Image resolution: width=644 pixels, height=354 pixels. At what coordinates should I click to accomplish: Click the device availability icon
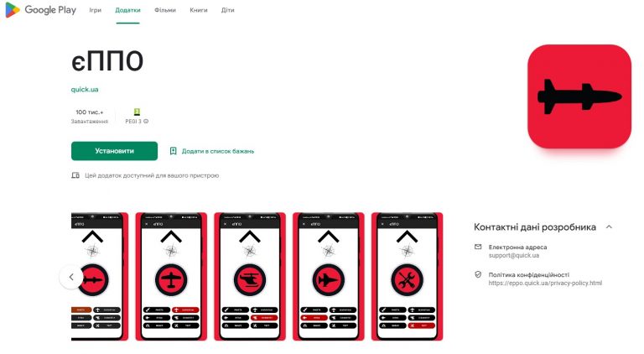click(75, 175)
